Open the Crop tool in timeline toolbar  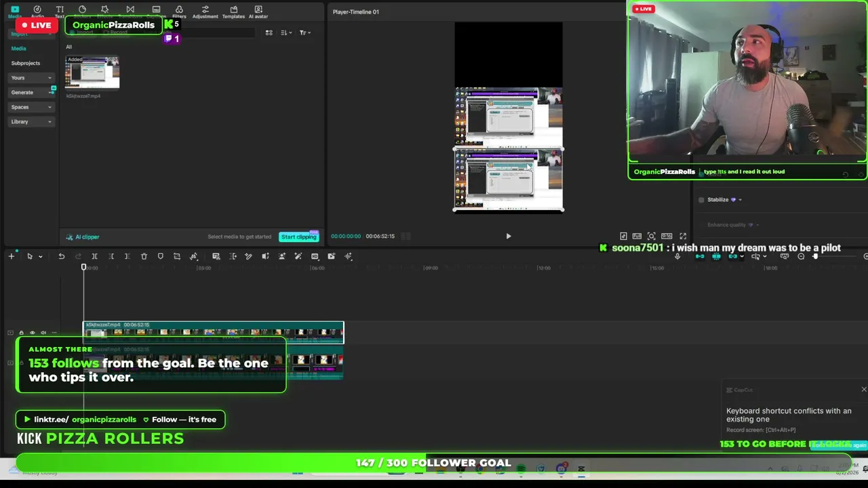point(177,256)
